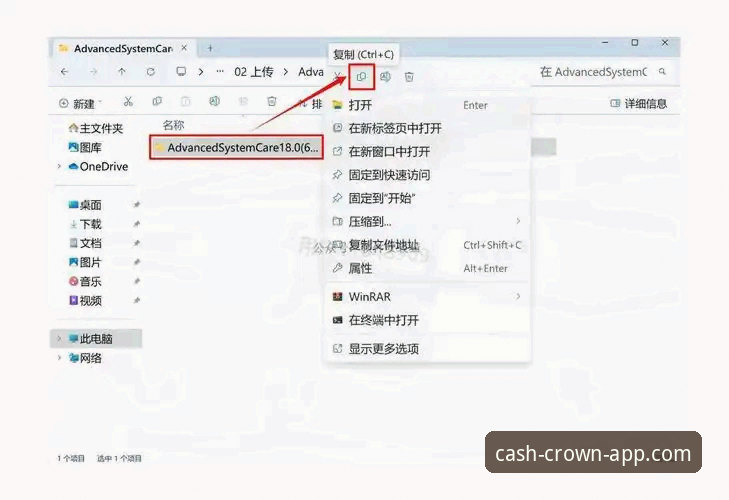729x500 pixels.
Task: Open the 排序 sort dropdown
Action: [311, 104]
